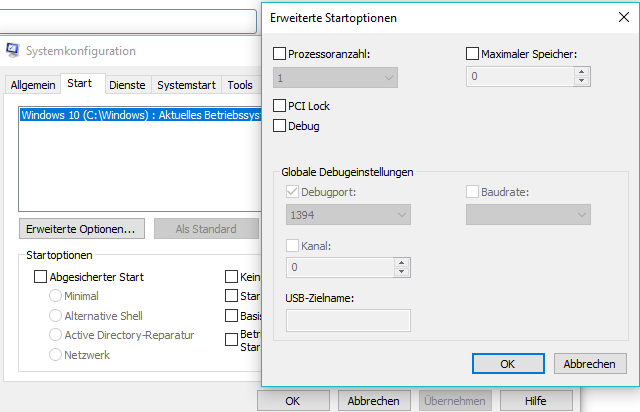Click OK in Systemkonfiguration window

click(x=293, y=401)
